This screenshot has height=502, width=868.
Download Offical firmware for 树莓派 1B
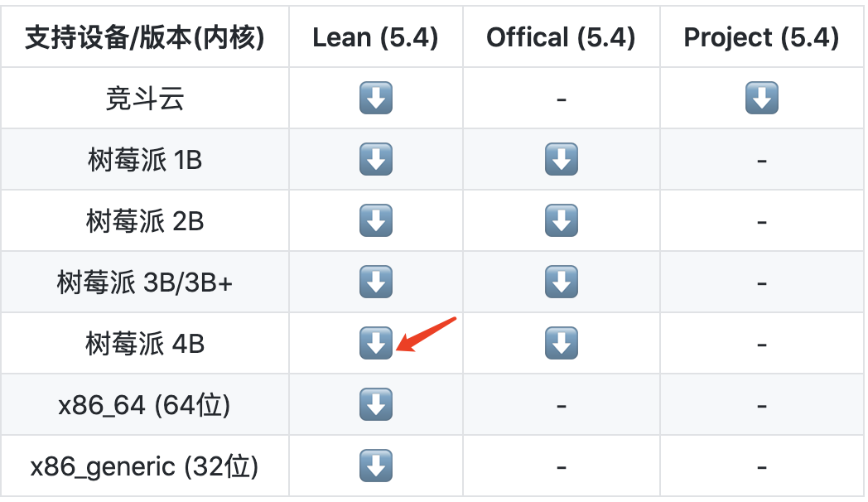point(561,160)
